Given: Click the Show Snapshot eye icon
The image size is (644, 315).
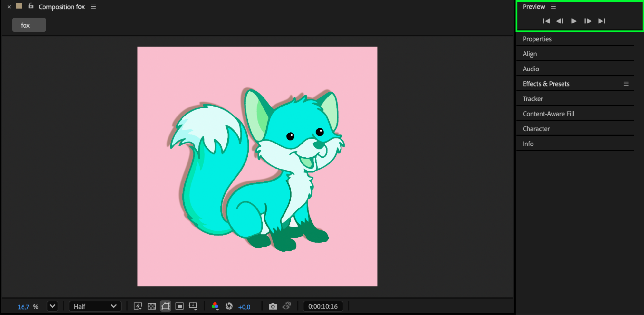Looking at the screenshot, I should [286, 306].
